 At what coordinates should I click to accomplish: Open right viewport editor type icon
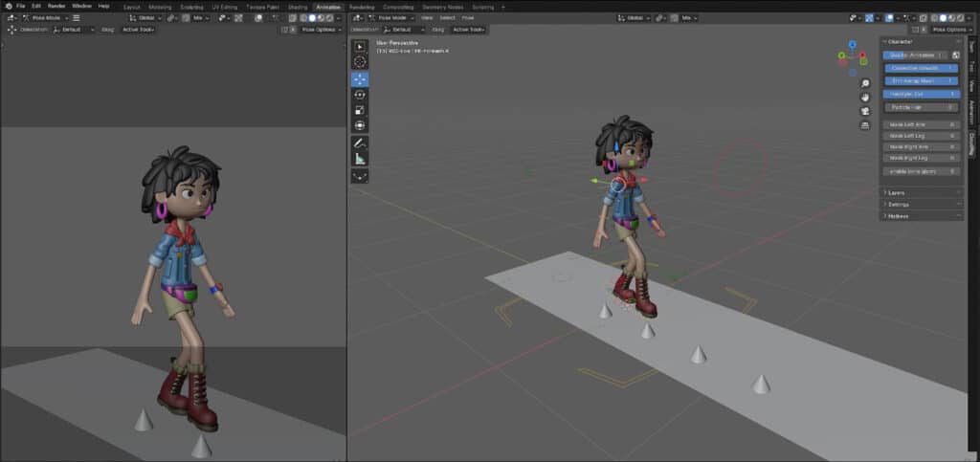[x=359, y=18]
